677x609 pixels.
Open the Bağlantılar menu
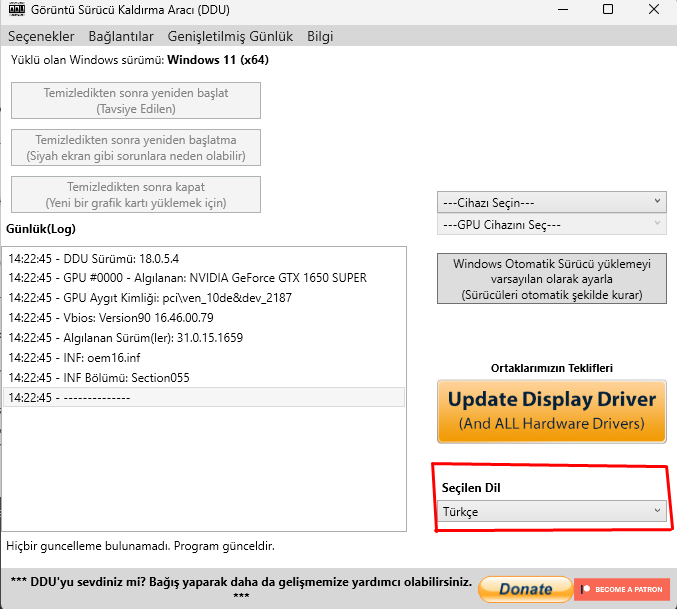(121, 36)
